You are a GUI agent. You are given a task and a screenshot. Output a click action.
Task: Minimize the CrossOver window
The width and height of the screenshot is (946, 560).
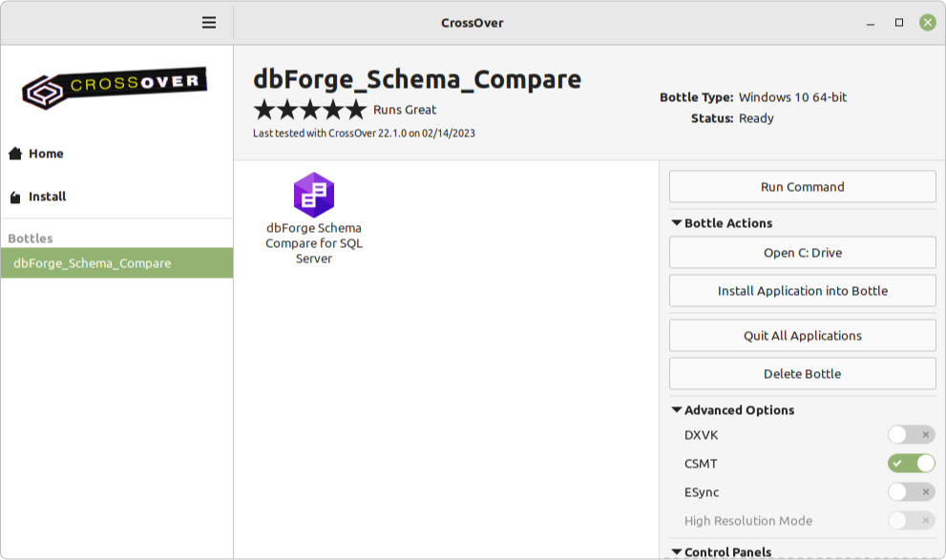pos(870,23)
